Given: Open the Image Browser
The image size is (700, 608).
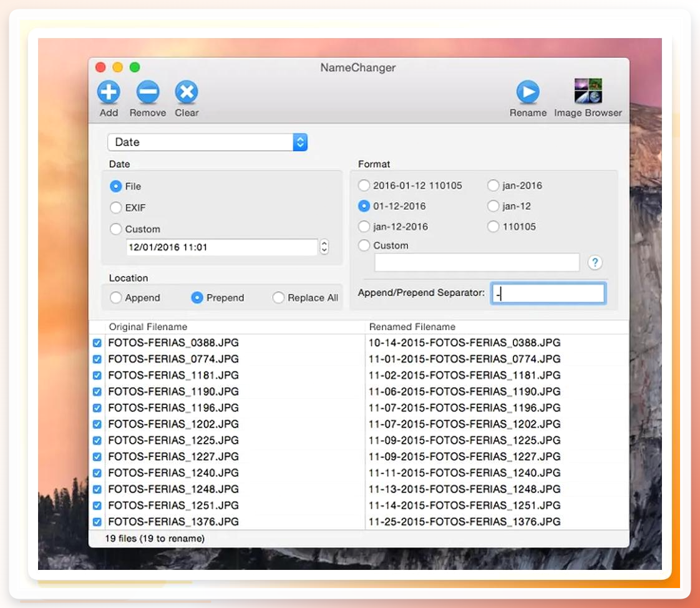Looking at the screenshot, I should tap(588, 91).
